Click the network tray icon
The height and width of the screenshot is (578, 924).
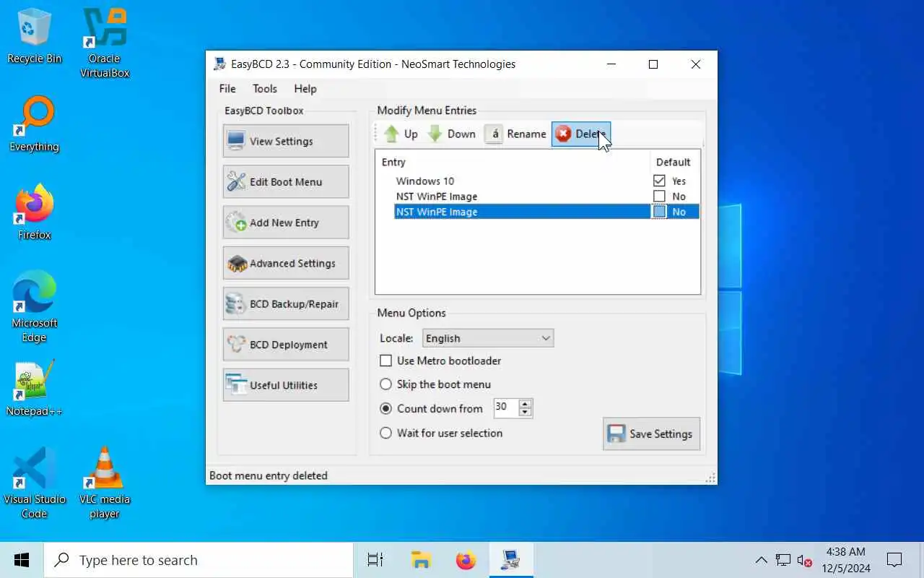(783, 560)
